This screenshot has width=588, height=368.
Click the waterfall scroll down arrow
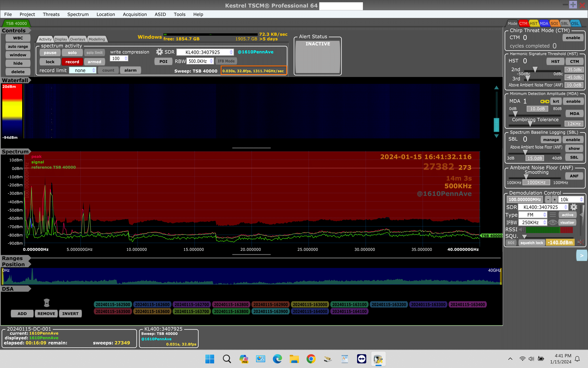[x=496, y=136]
